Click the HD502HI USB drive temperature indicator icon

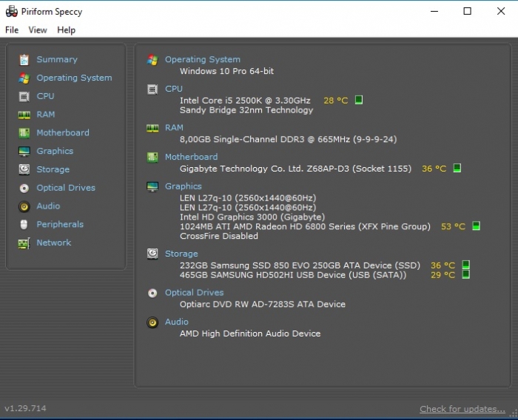(465, 274)
